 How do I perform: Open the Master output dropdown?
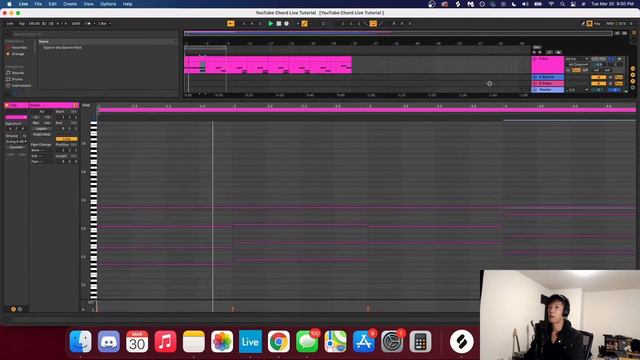click(577, 90)
